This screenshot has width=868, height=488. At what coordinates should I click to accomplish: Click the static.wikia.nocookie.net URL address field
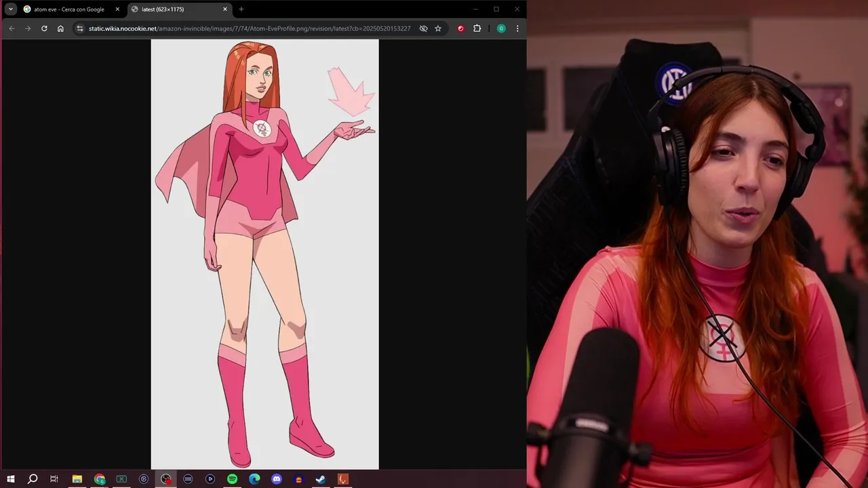250,28
